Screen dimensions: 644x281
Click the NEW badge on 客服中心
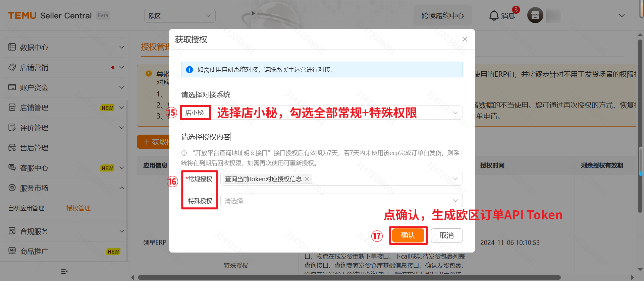[x=107, y=168]
